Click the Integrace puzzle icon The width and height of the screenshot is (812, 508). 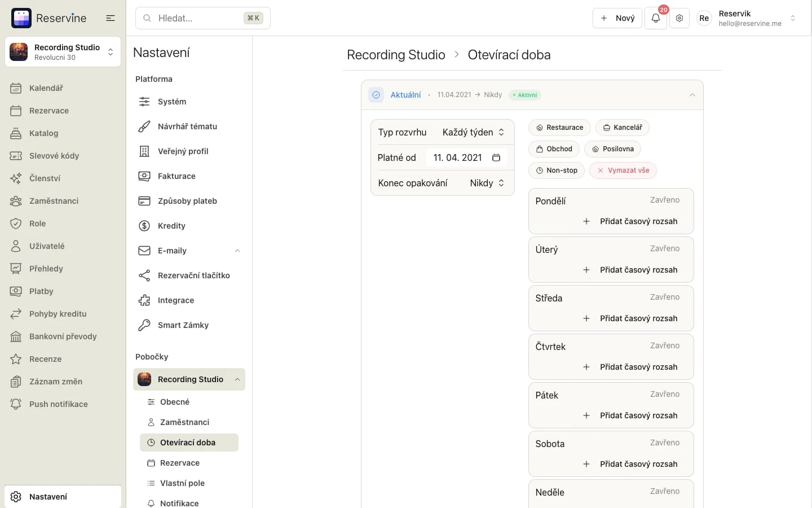tap(144, 300)
